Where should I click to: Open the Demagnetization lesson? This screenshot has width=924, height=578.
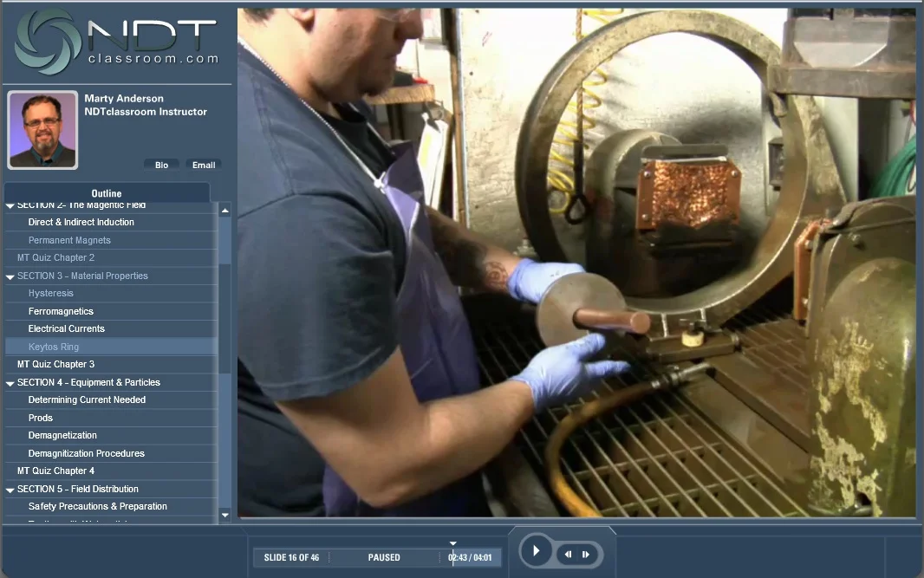coord(62,435)
